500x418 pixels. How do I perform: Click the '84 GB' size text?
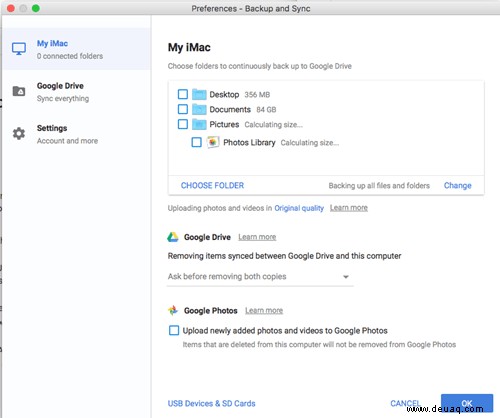pyautogui.click(x=266, y=109)
